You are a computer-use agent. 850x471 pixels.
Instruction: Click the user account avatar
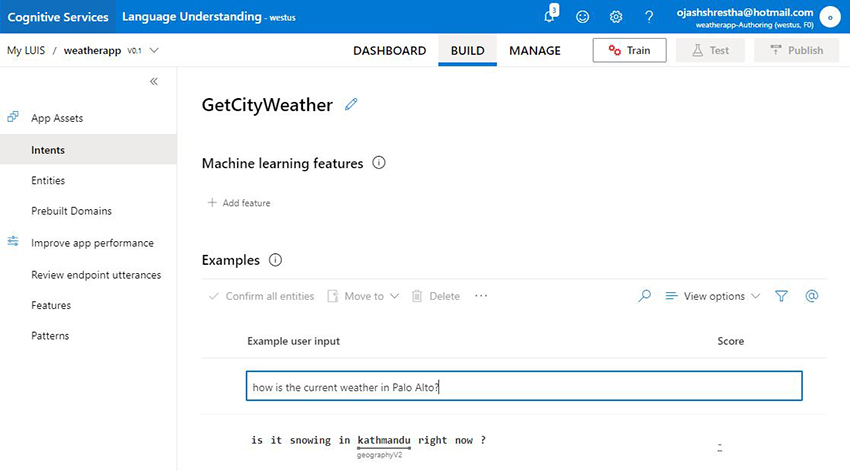point(830,17)
